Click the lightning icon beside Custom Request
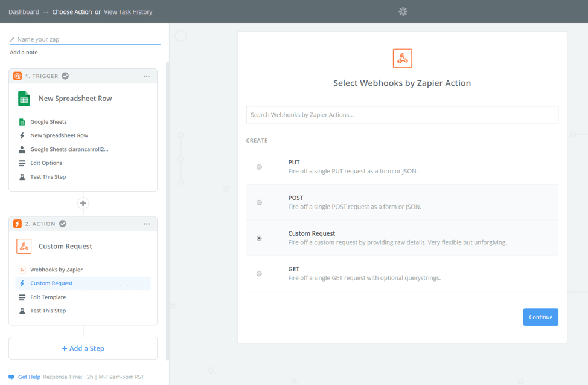This screenshot has width=588, height=385. [22, 283]
